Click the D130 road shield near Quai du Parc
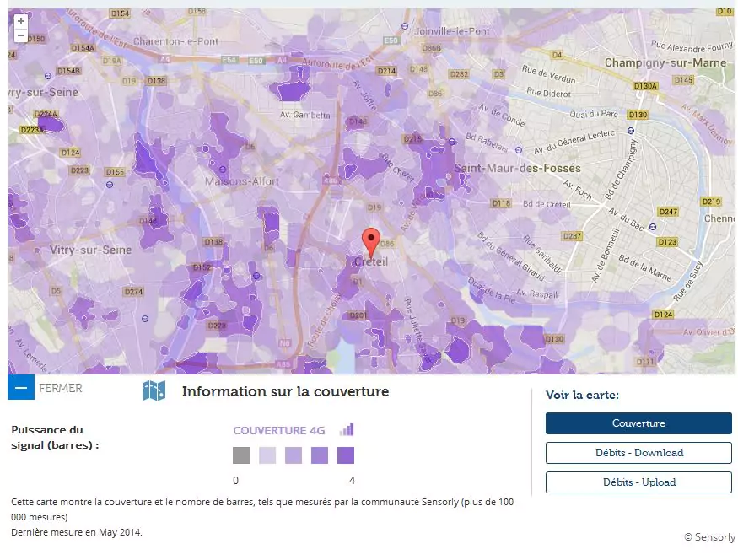Image resolution: width=738 pixels, height=560 pixels. point(638,115)
